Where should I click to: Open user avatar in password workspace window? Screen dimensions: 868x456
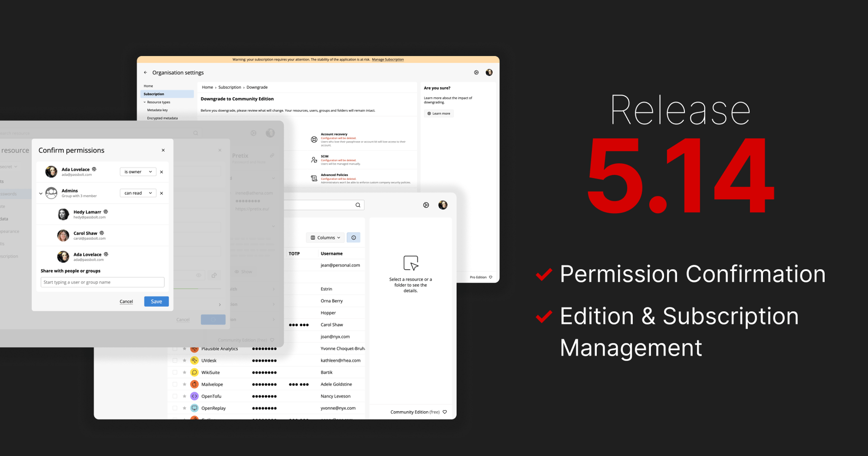pyautogui.click(x=443, y=205)
